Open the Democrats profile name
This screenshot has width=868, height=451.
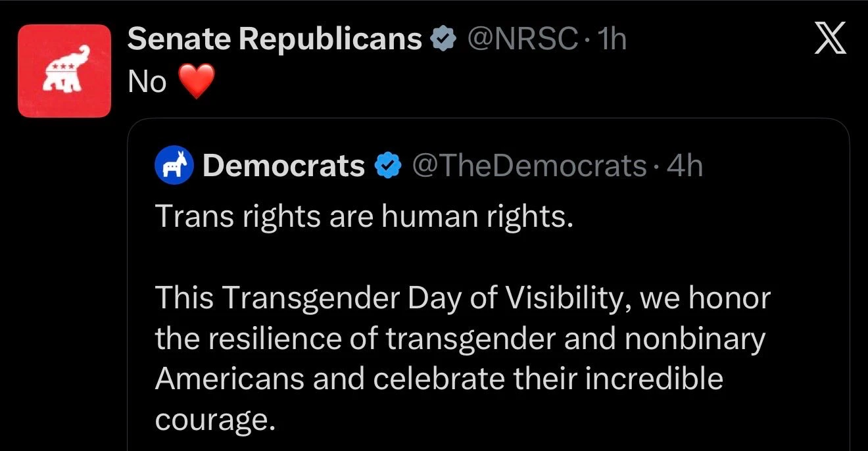click(x=283, y=166)
